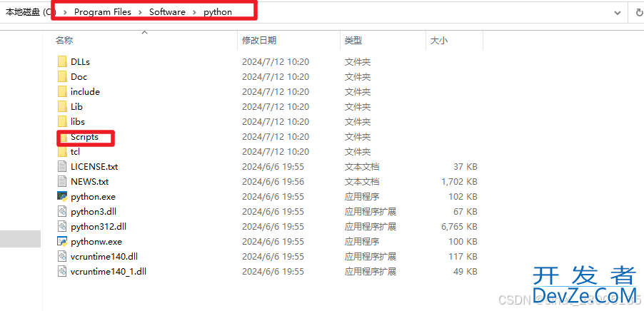Go to 本地磁盘 (C:) breadcrumb
The image size is (644, 311).
click(31, 12)
